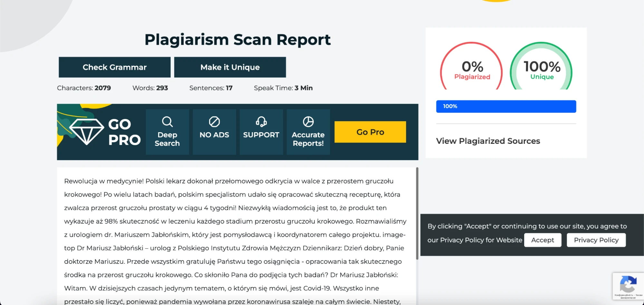Open the Privacy Policy button

click(596, 240)
